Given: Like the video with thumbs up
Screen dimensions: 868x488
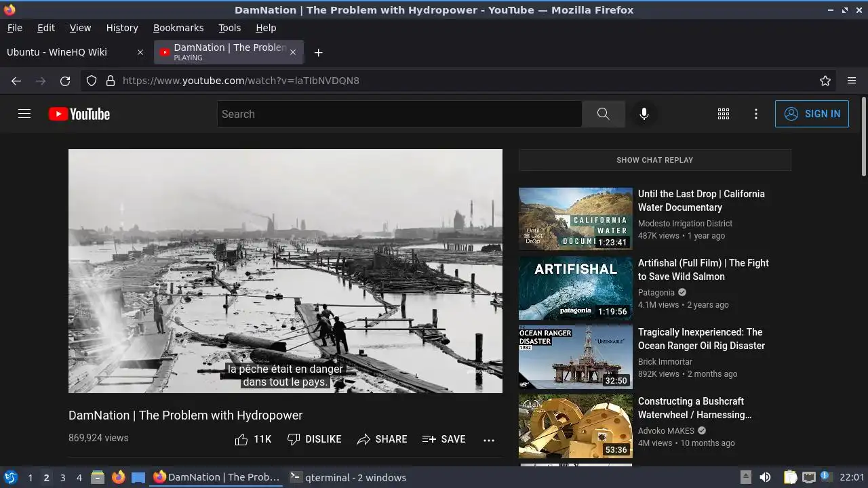Looking at the screenshot, I should tap(253, 439).
